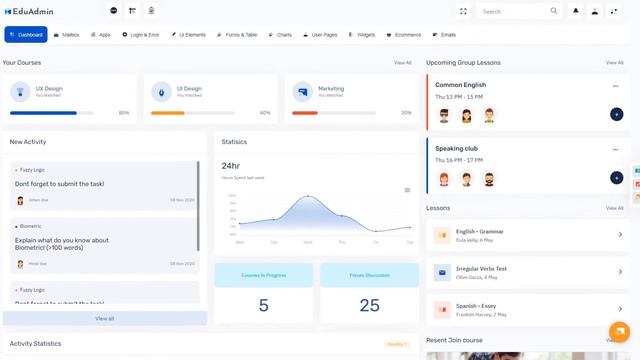
Task: Select the Dashboard menu item
Action: (26, 35)
